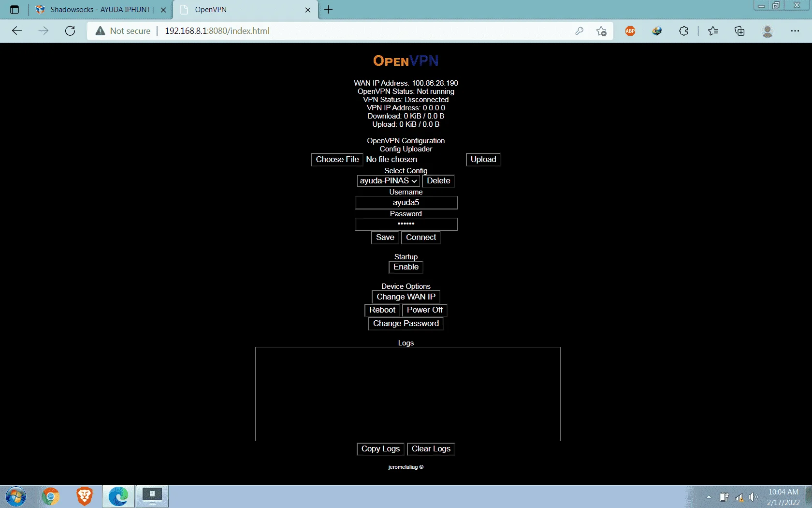Open a new tab with plus icon
The image size is (812, 508).
329,10
